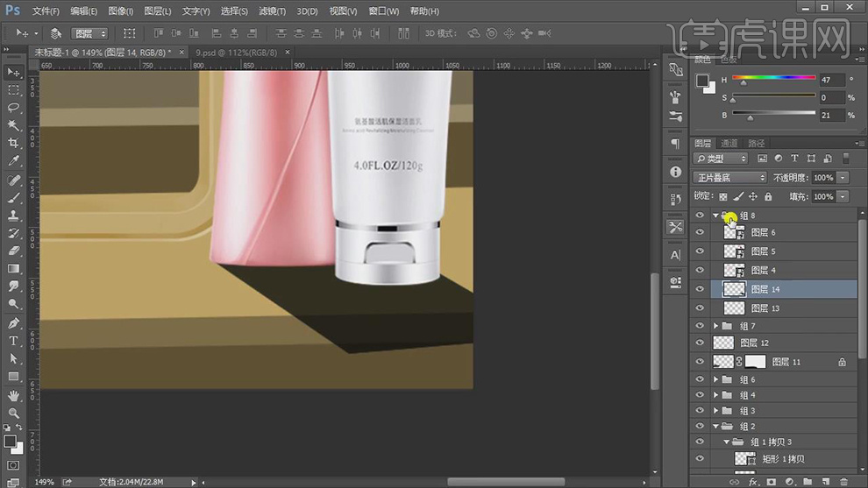
Task: Toggle visibility of 图层 12
Action: [700, 343]
